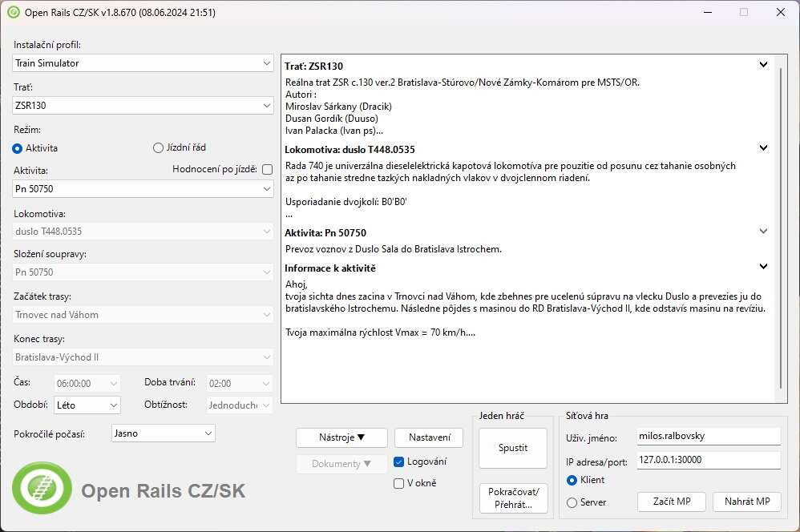Click the text 'Miroslav Sárkany (Dracik)'

[x=338, y=107]
